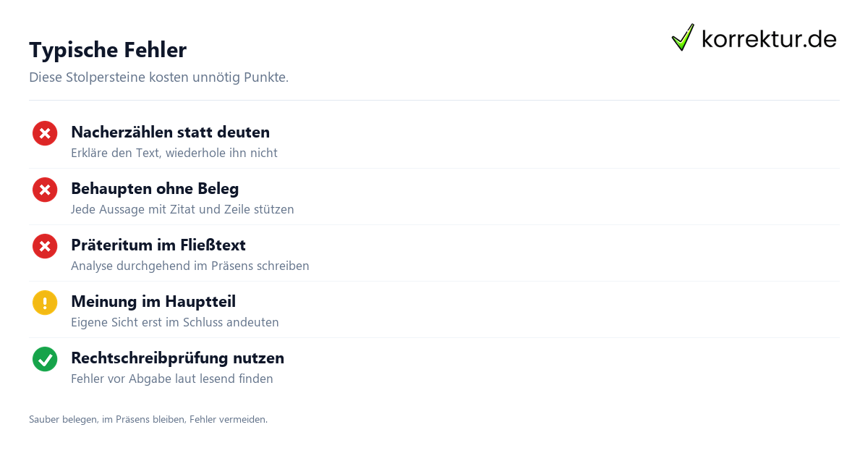Click the Typische Fehler page title

pyautogui.click(x=108, y=50)
